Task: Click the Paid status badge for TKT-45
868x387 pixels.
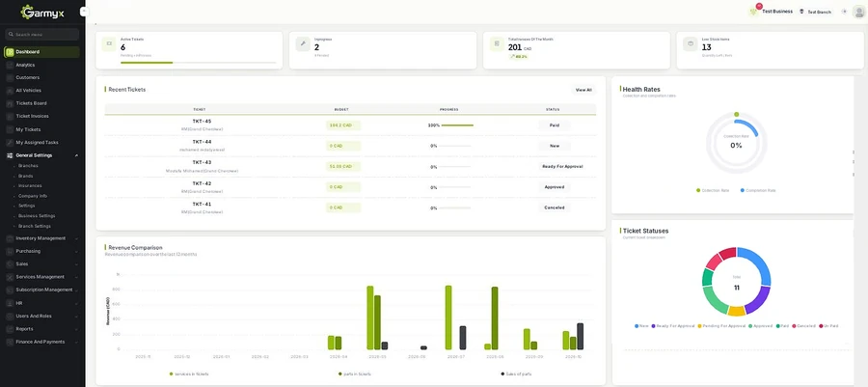Action: [x=555, y=125]
